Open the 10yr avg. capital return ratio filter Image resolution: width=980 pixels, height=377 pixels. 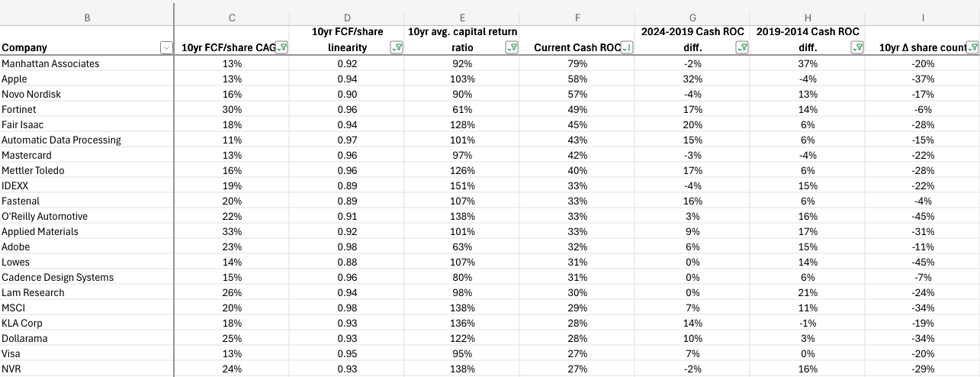[512, 48]
